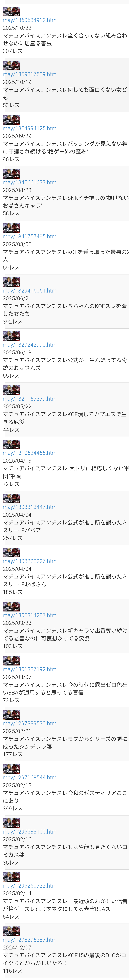Open link may/1360534912.htm
The height and width of the screenshot is (980, 134).
29,20
